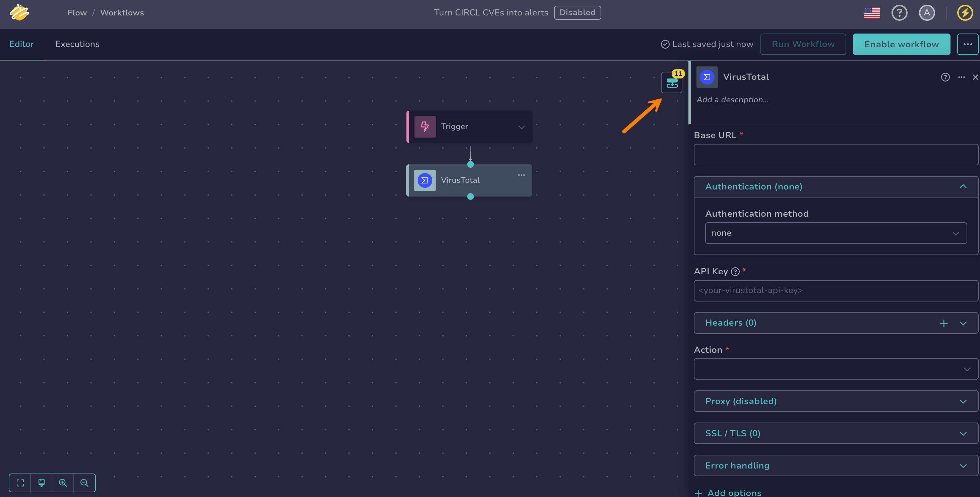Click Add a description field

tap(732, 100)
